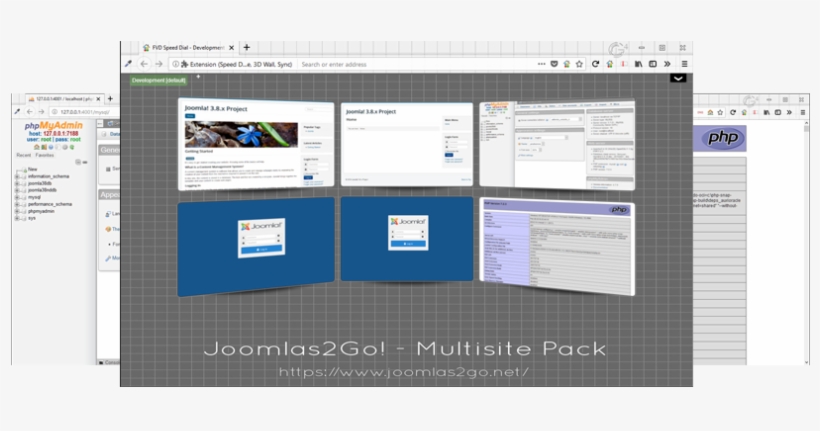820x431 pixels.
Task: Select performance_schema in phpMyAdmin tree
Action: point(50,205)
